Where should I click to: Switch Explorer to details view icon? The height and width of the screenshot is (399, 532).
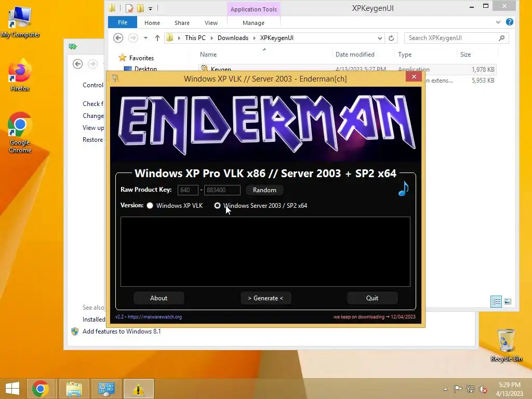pos(496,301)
